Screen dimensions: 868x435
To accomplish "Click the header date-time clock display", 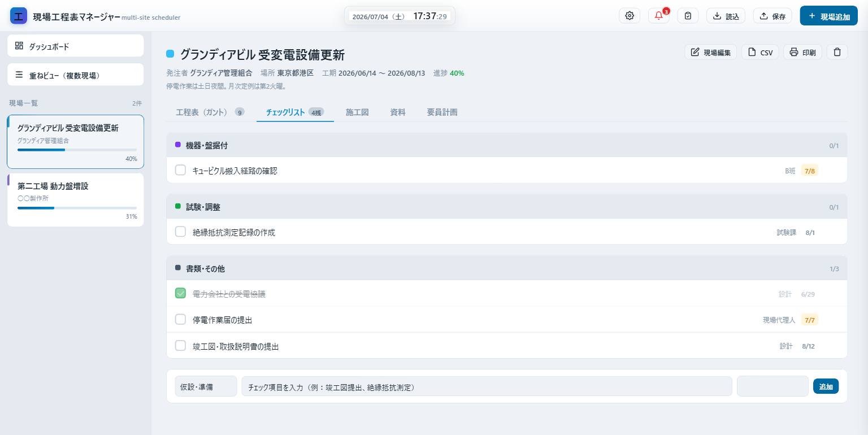I will tap(400, 16).
